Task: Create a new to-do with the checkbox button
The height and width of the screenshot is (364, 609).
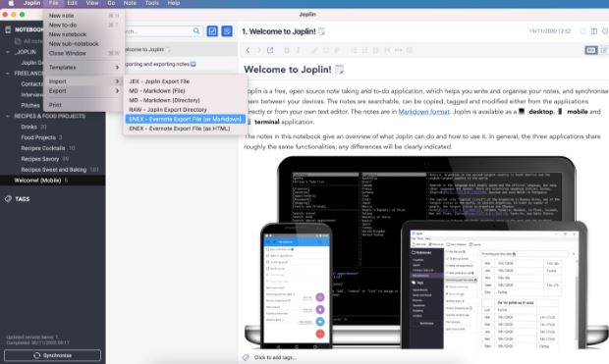Action: pos(212,30)
